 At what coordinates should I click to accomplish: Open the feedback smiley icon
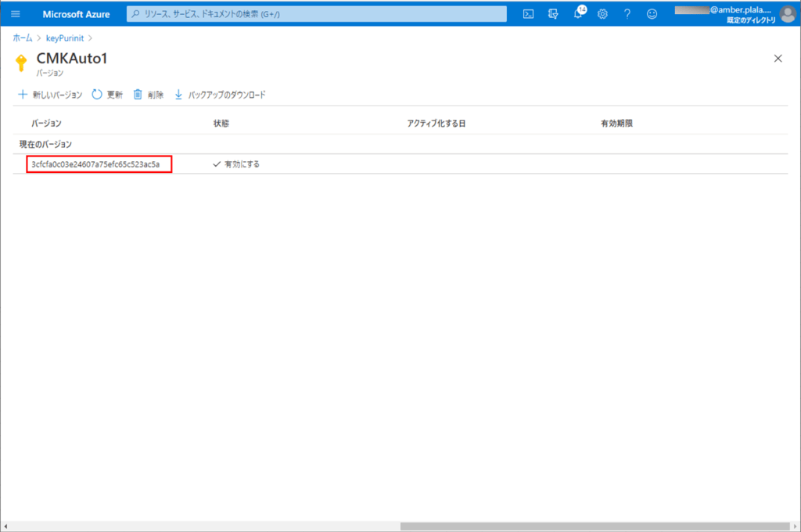point(652,14)
